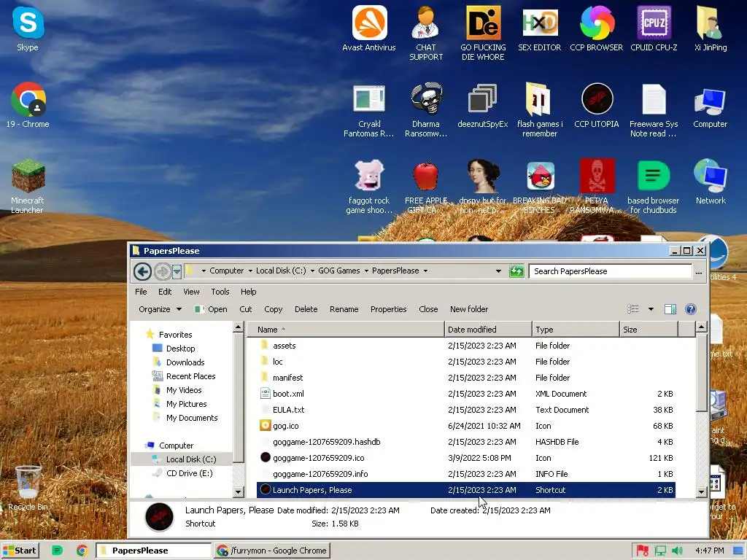Open the Organize dropdown menu
747x560 pixels.
[160, 309]
